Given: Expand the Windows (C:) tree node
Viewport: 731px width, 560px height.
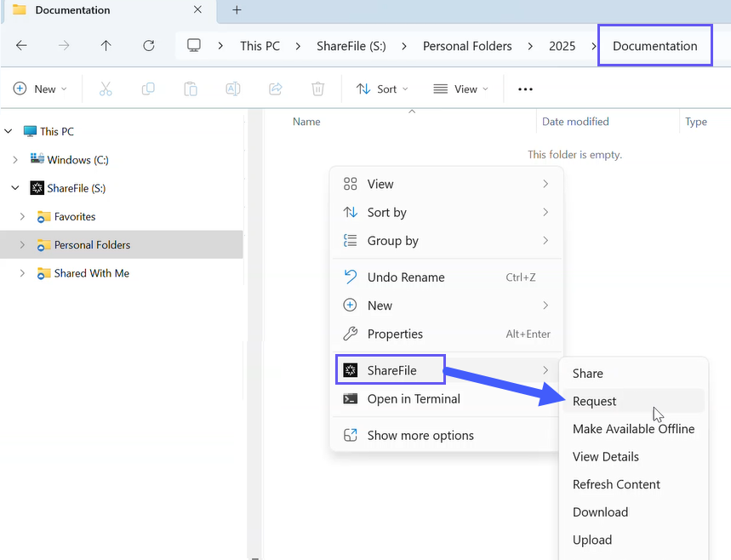Looking at the screenshot, I should click(15, 160).
